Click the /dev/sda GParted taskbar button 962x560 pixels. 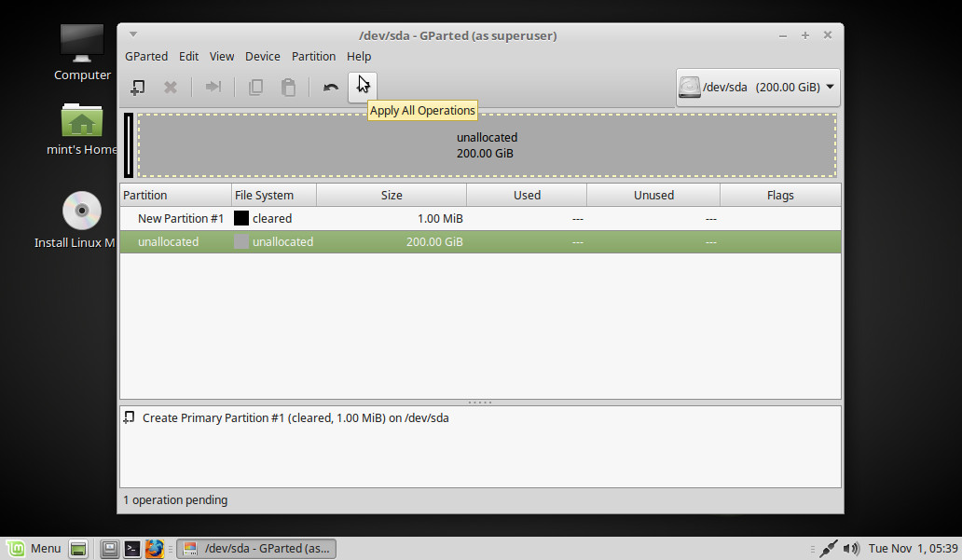(256, 549)
